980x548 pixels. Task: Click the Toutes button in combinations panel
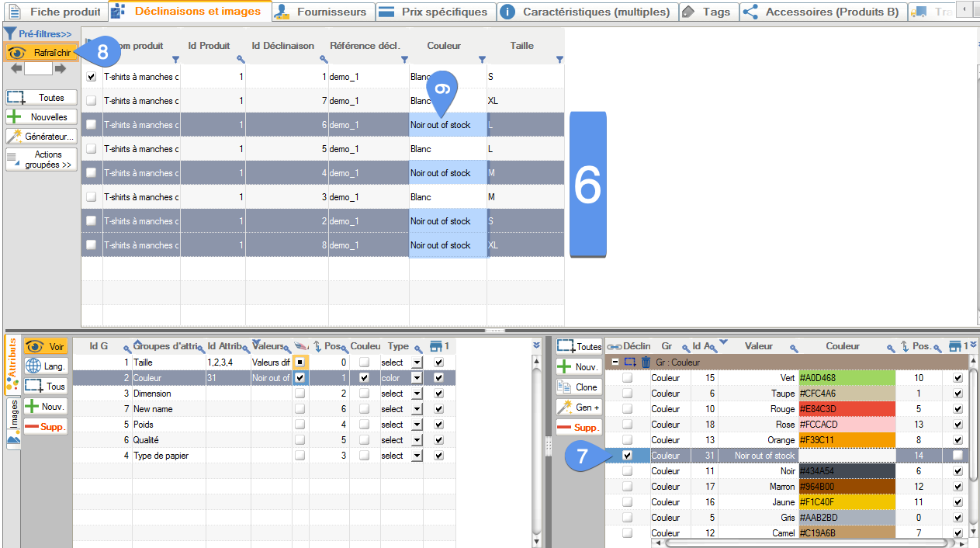[41, 98]
